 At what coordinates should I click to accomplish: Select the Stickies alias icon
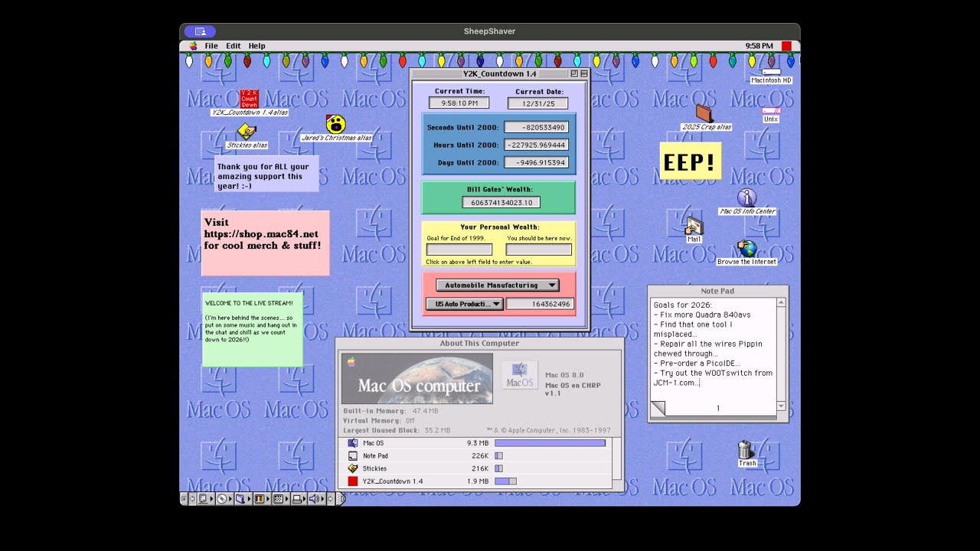(x=247, y=132)
